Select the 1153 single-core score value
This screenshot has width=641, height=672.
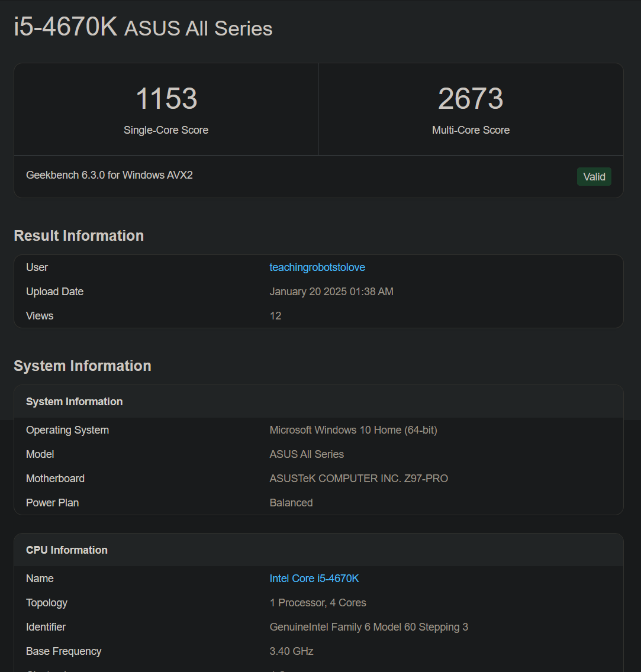(x=166, y=99)
